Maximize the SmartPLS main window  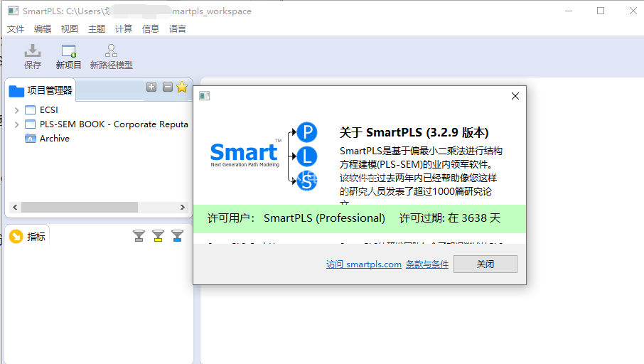coord(601,11)
